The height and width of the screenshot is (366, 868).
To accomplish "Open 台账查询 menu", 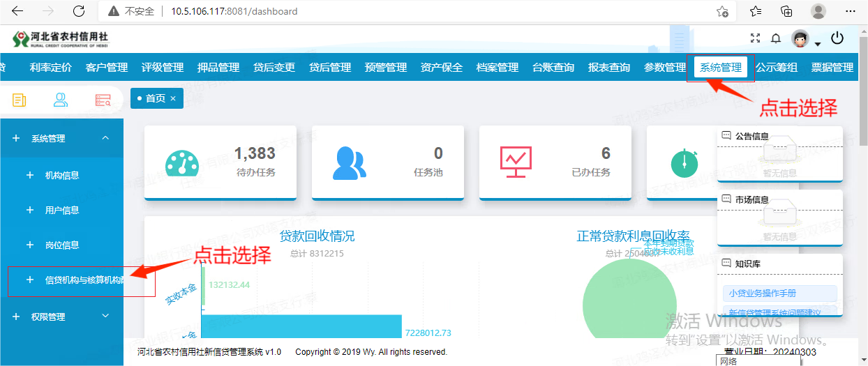I will [553, 68].
